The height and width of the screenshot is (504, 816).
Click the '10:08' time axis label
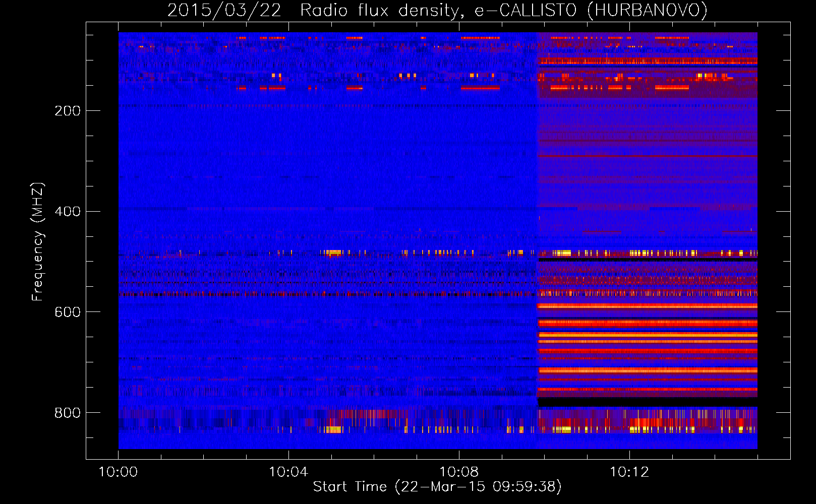(x=459, y=472)
